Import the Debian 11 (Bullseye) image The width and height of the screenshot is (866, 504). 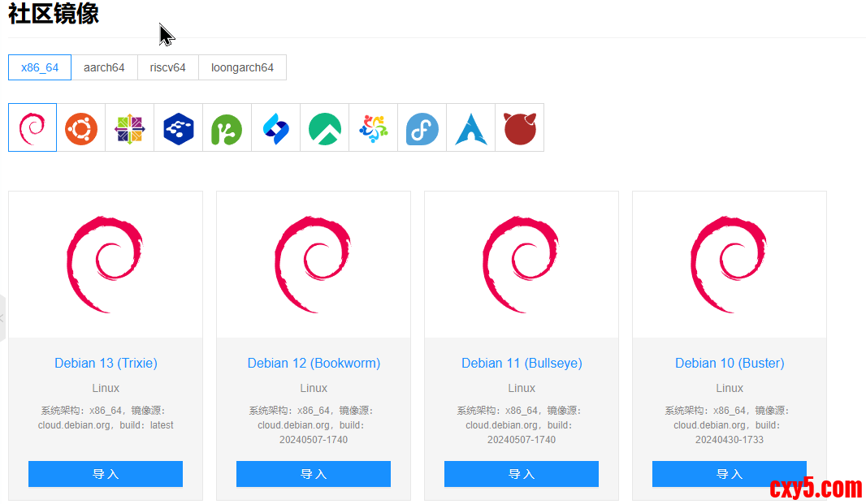pos(522,474)
